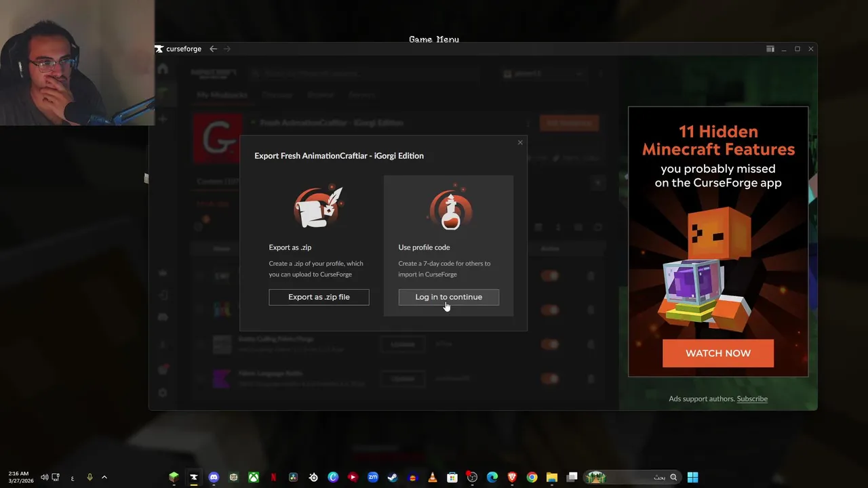Open DaVinci Resolve in taskbar
868x488 pixels.
(293, 477)
